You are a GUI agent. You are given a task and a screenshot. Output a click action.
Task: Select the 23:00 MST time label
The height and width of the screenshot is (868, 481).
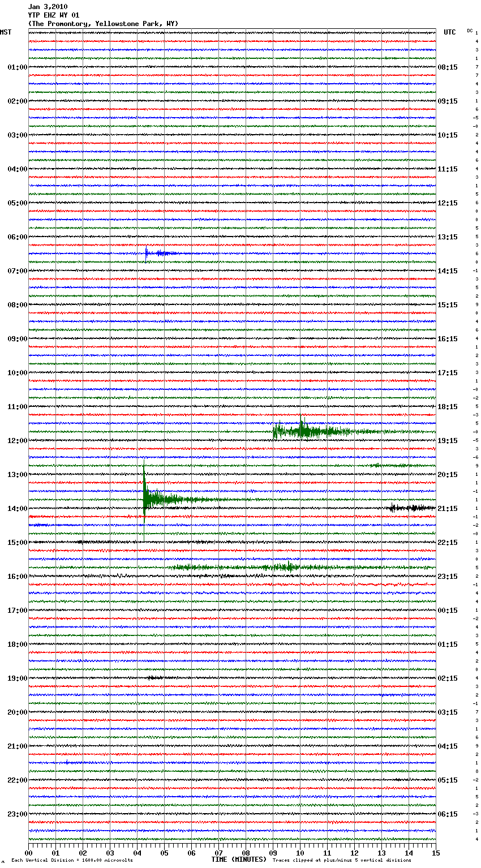[x=18, y=814]
